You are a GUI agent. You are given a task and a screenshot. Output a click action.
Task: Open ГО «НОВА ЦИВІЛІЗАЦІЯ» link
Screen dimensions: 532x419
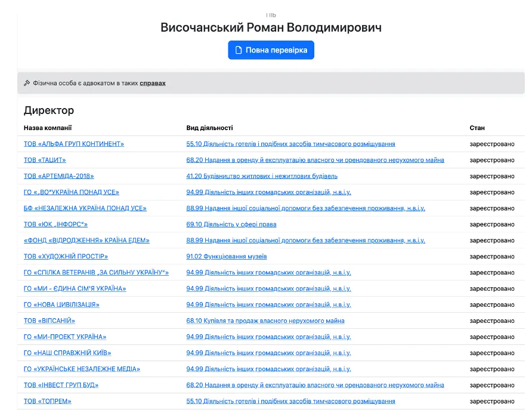(x=61, y=304)
